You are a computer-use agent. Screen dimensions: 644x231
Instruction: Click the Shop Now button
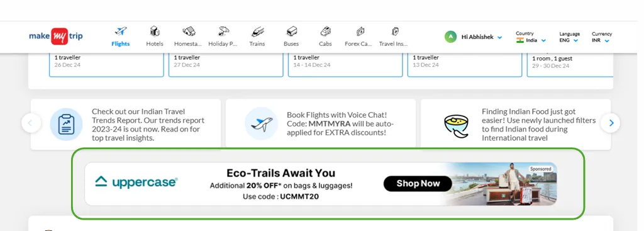tap(418, 184)
